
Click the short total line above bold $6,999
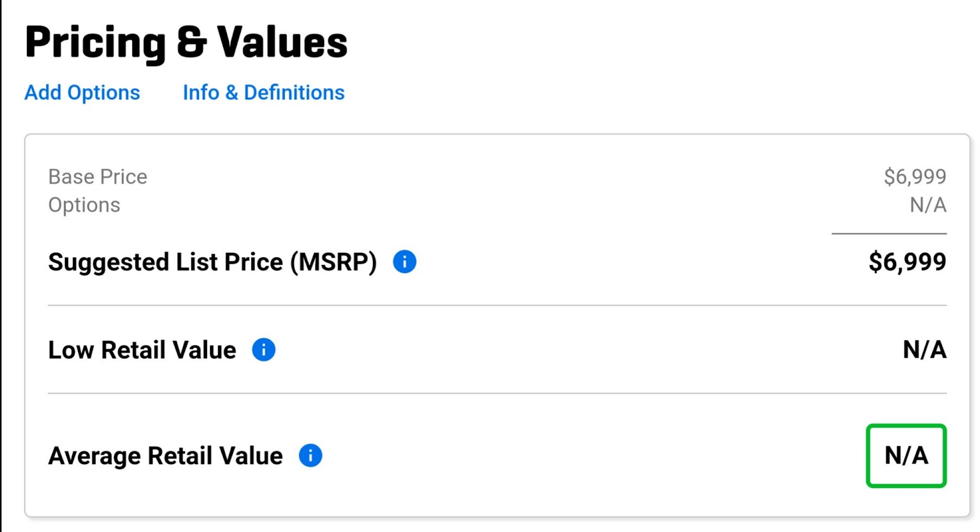pyautogui.click(x=889, y=233)
